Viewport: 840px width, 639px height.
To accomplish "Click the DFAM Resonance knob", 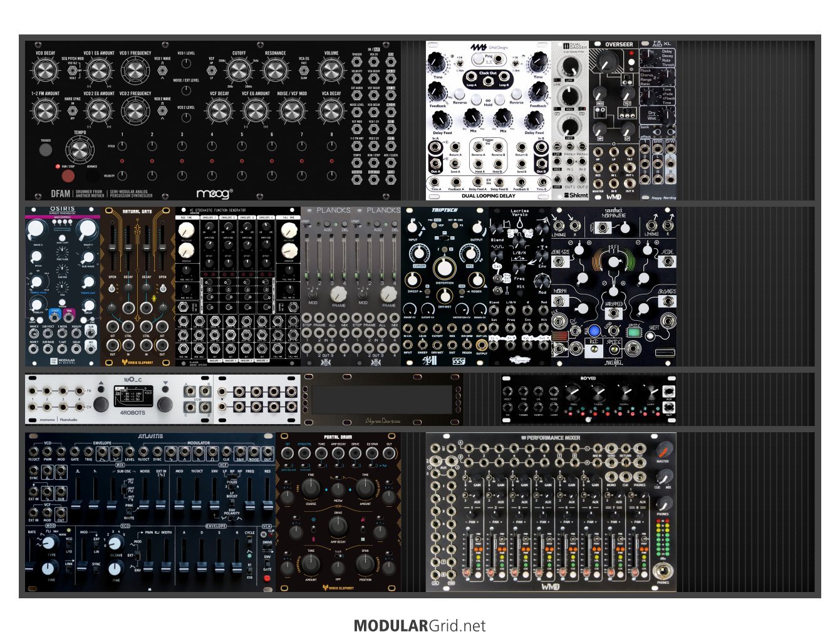I will [x=275, y=71].
